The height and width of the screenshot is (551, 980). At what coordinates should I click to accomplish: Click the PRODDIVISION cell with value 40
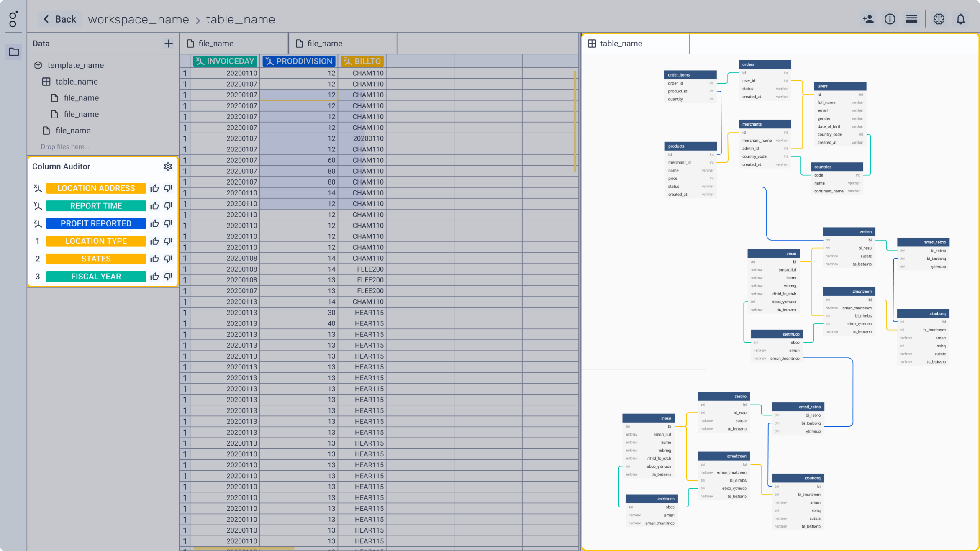click(298, 323)
